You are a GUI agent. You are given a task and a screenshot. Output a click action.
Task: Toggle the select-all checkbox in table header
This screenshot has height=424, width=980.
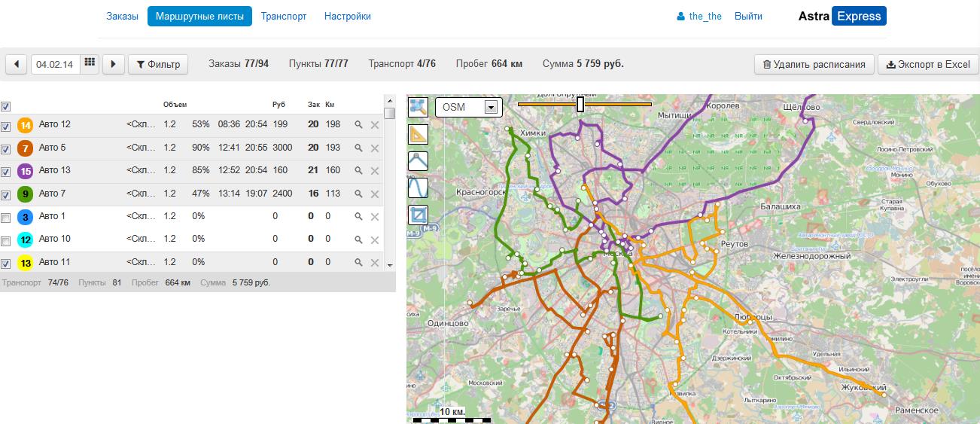[x=6, y=107]
